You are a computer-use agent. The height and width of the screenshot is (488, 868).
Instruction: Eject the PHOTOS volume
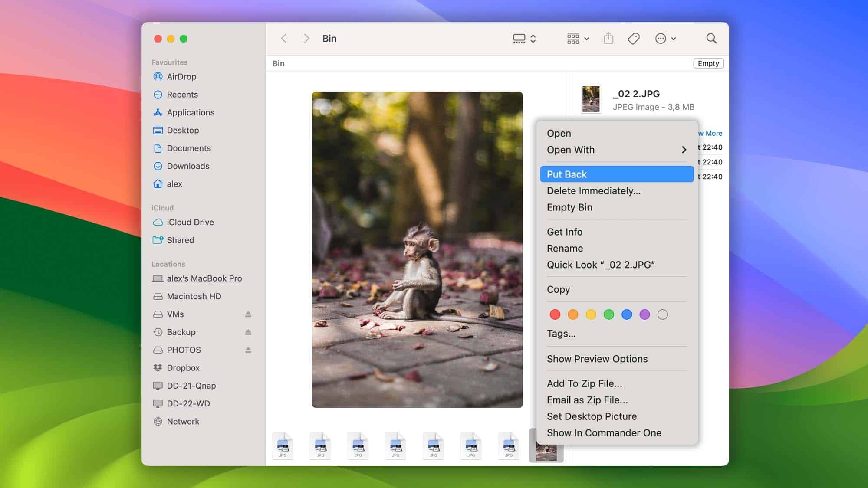pyautogui.click(x=248, y=350)
